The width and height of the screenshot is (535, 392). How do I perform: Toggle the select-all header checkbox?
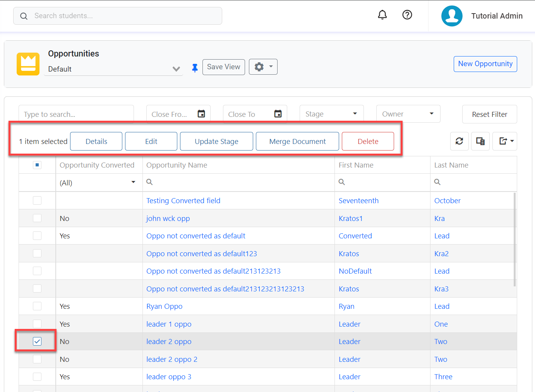pyautogui.click(x=37, y=165)
